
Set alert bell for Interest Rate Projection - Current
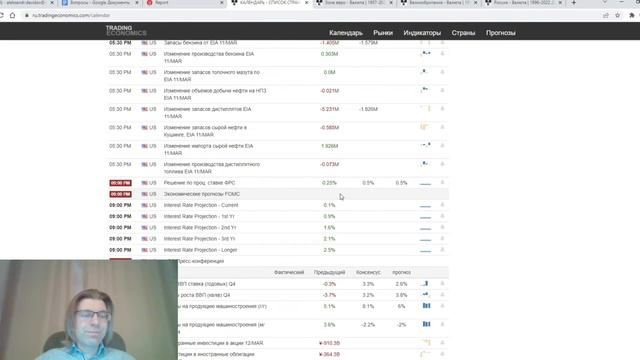click(x=442, y=205)
